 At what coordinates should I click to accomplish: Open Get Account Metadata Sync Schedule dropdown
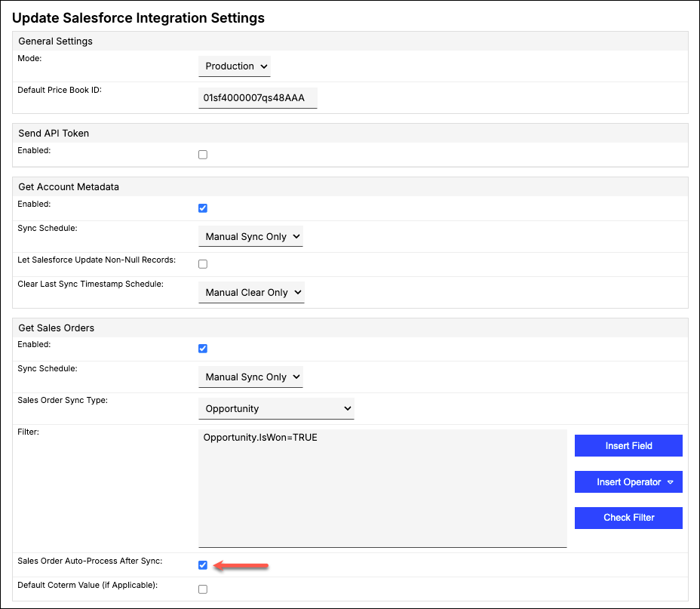pyautogui.click(x=250, y=236)
